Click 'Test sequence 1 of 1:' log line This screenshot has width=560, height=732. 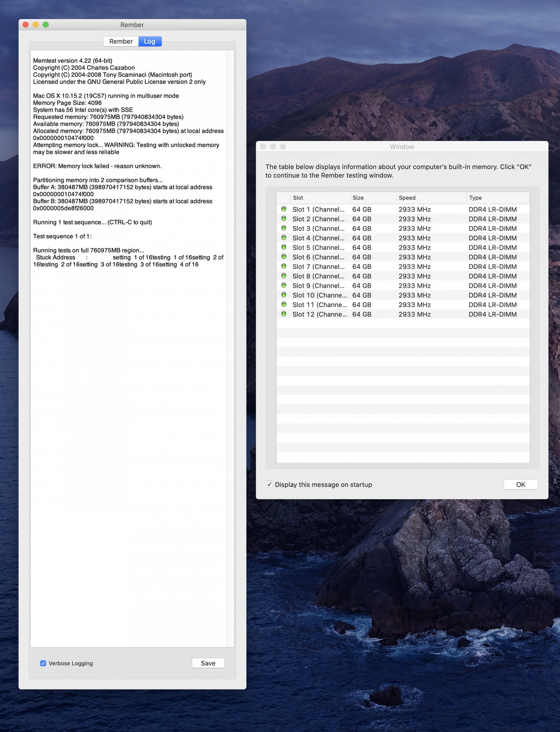tap(62, 236)
